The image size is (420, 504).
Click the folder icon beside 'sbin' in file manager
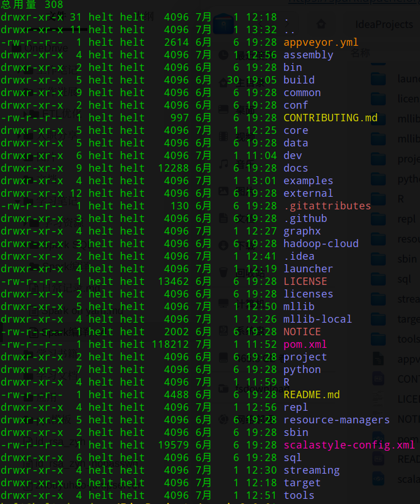378,259
